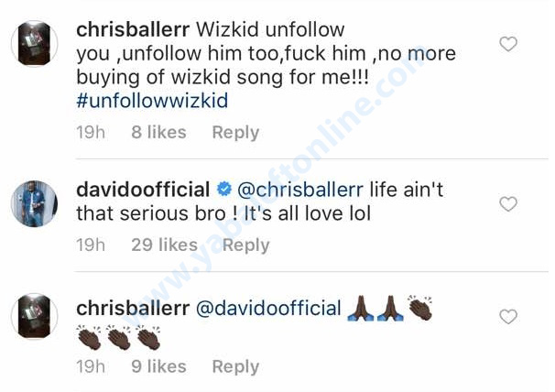
Task: Open the @chrisballerr mention in Davido's reply
Action: pyautogui.click(x=300, y=190)
